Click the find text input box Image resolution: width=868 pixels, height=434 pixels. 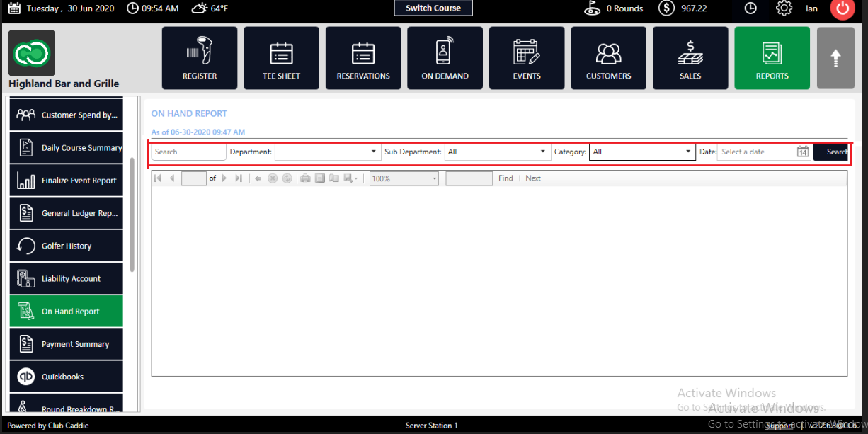coord(469,178)
